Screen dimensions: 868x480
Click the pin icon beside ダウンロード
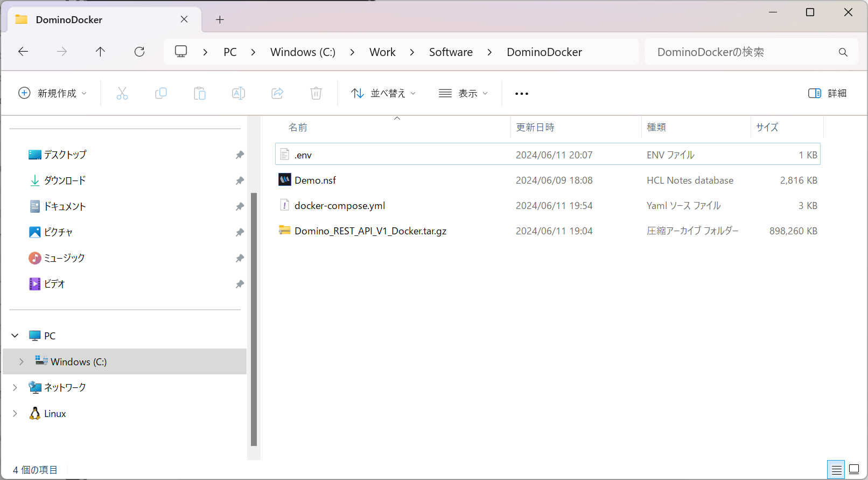pos(240,180)
